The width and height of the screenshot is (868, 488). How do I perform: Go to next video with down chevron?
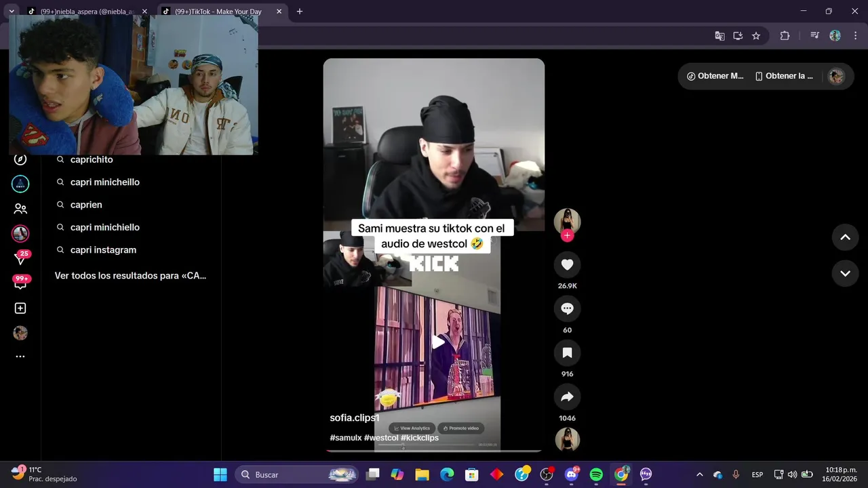point(846,274)
